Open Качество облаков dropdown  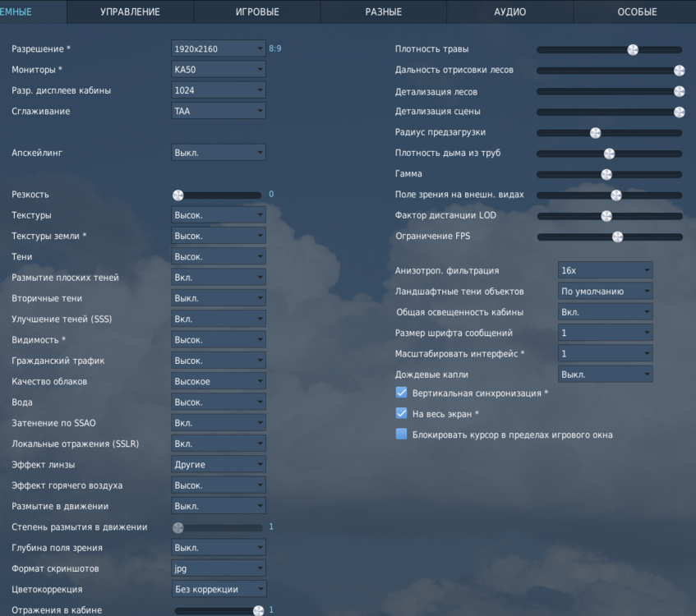[x=219, y=381]
